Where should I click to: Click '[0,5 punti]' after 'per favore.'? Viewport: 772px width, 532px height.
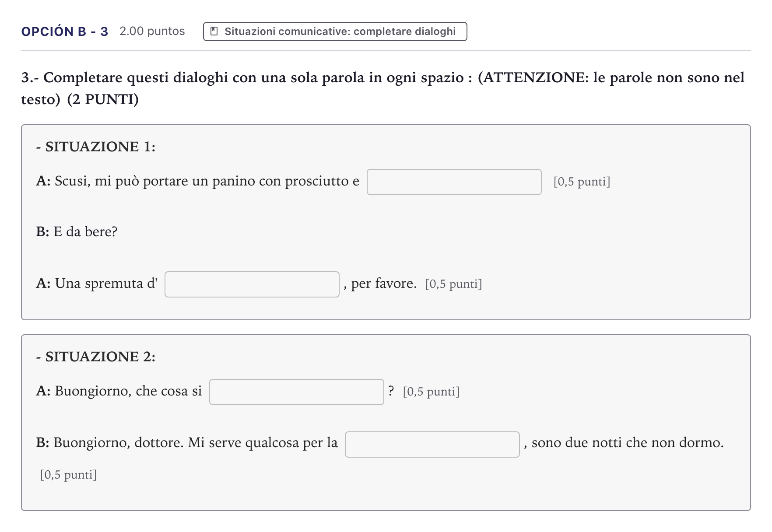pyautogui.click(x=453, y=284)
